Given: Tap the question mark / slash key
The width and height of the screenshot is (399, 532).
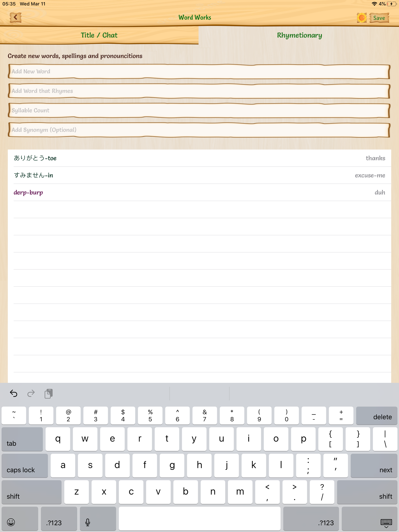Looking at the screenshot, I should tap(322, 492).
